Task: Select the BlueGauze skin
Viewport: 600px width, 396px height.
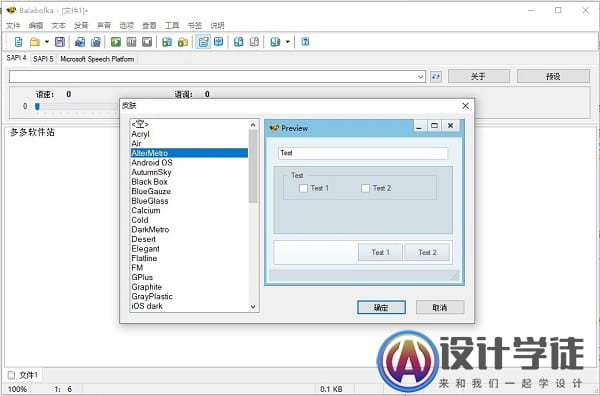Action: 189,191
